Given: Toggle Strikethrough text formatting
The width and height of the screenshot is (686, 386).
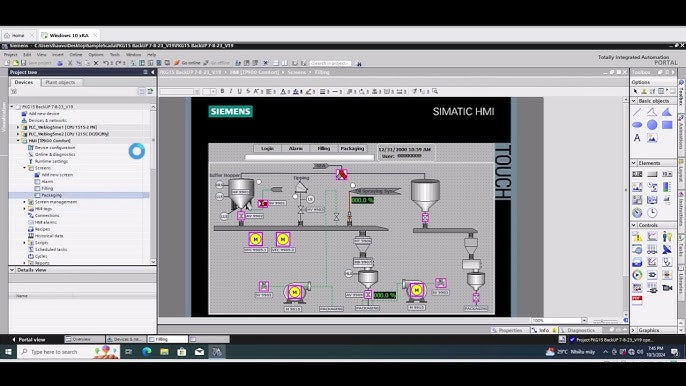Looking at the screenshot, I should (x=248, y=91).
